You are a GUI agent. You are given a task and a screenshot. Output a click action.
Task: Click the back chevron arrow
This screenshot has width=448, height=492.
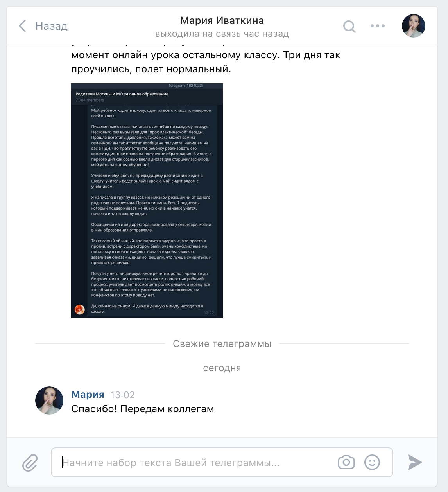click(x=22, y=26)
